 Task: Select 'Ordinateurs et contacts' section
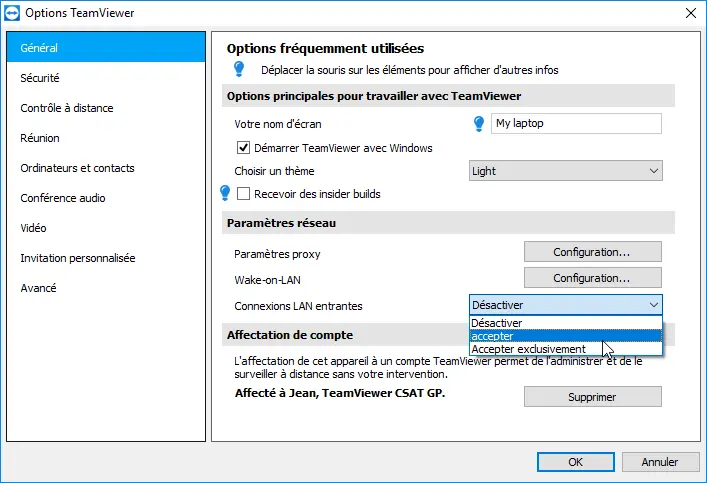pyautogui.click(x=106, y=168)
